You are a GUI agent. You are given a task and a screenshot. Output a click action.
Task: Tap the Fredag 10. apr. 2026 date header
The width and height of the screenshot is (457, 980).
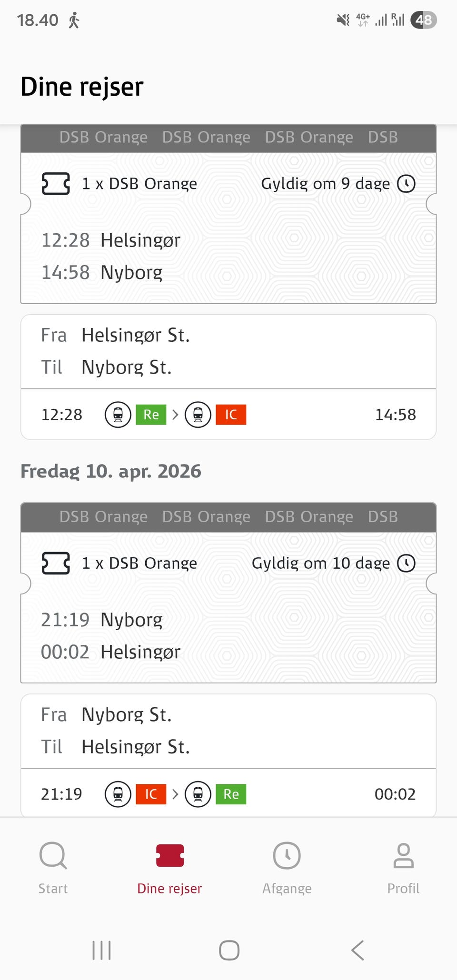(x=111, y=472)
